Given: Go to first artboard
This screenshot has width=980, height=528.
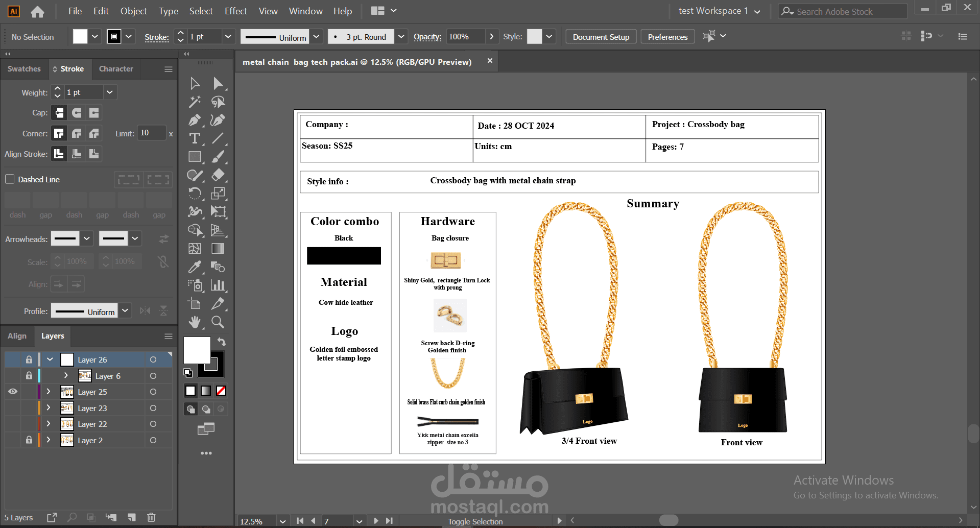Looking at the screenshot, I should (x=300, y=521).
